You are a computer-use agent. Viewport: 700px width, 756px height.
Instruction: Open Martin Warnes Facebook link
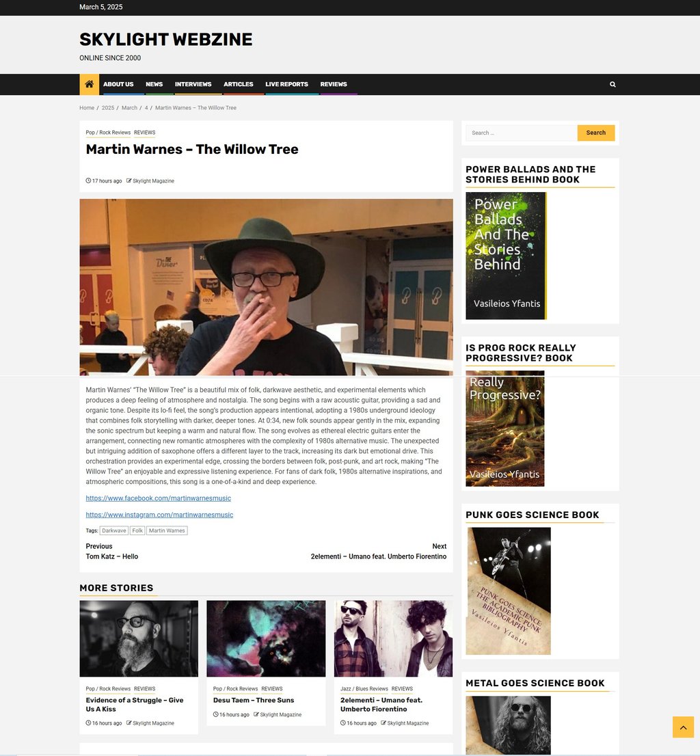tap(158, 498)
